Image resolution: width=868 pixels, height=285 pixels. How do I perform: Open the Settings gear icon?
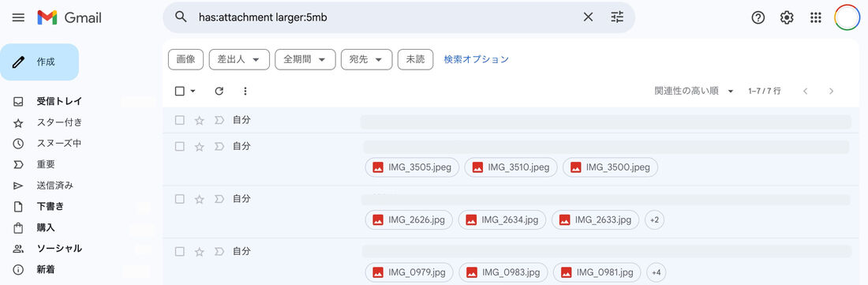(787, 17)
